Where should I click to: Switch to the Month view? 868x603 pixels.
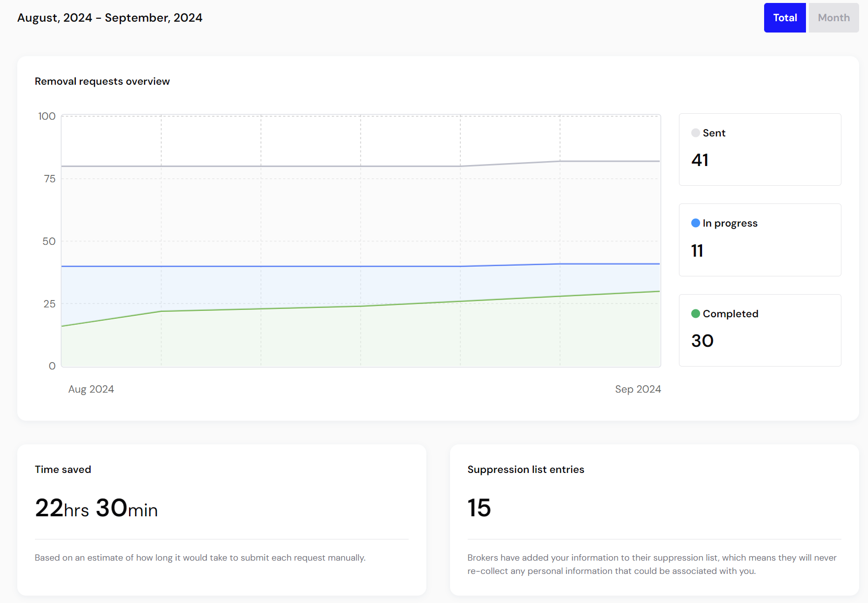click(x=834, y=18)
